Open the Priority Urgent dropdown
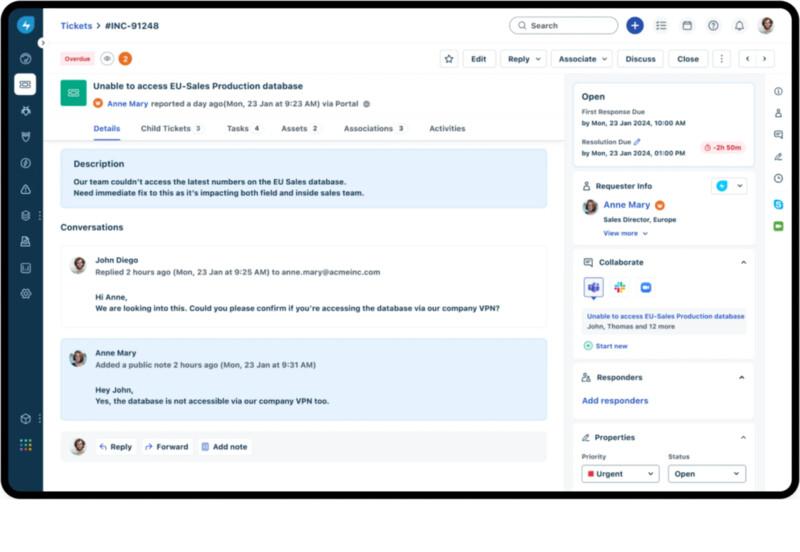 click(x=620, y=474)
